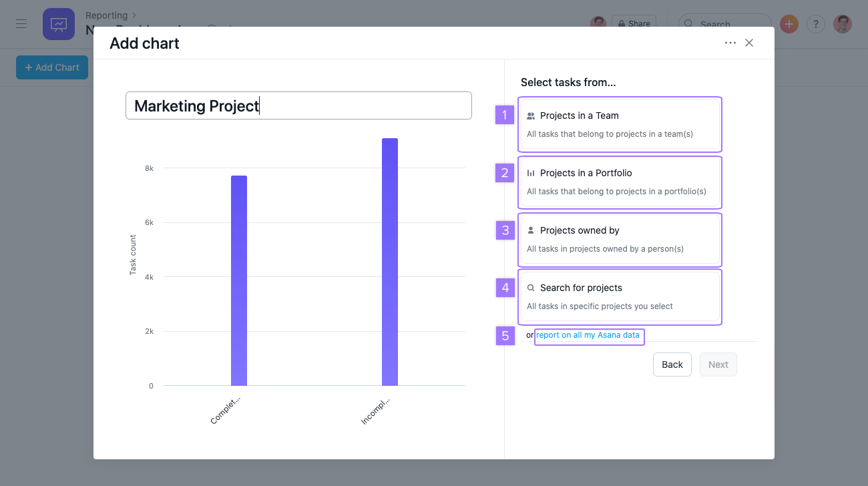This screenshot has height=486, width=868.
Task: Click the Completed bar in the chart preview
Action: (x=239, y=280)
